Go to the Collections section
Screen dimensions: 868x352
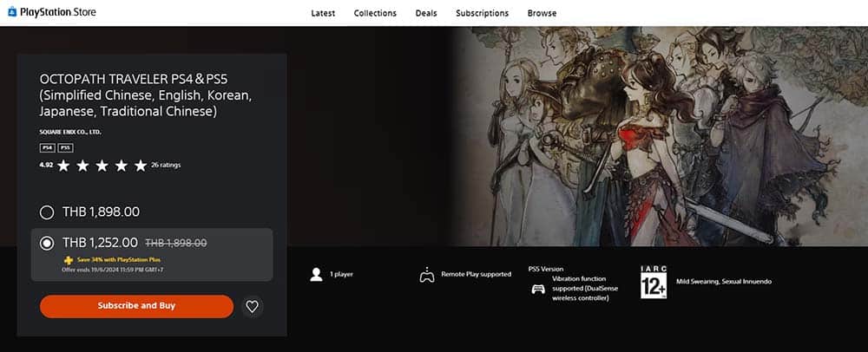click(x=375, y=13)
